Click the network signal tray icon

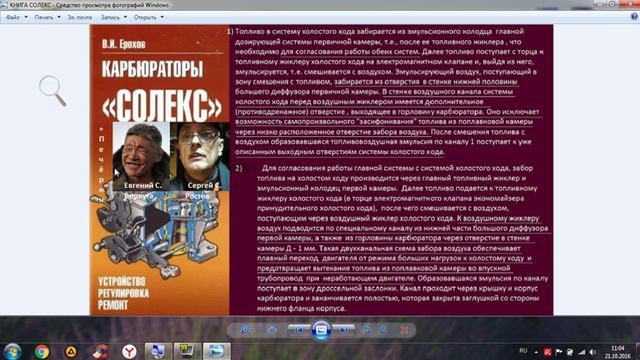[582, 352]
